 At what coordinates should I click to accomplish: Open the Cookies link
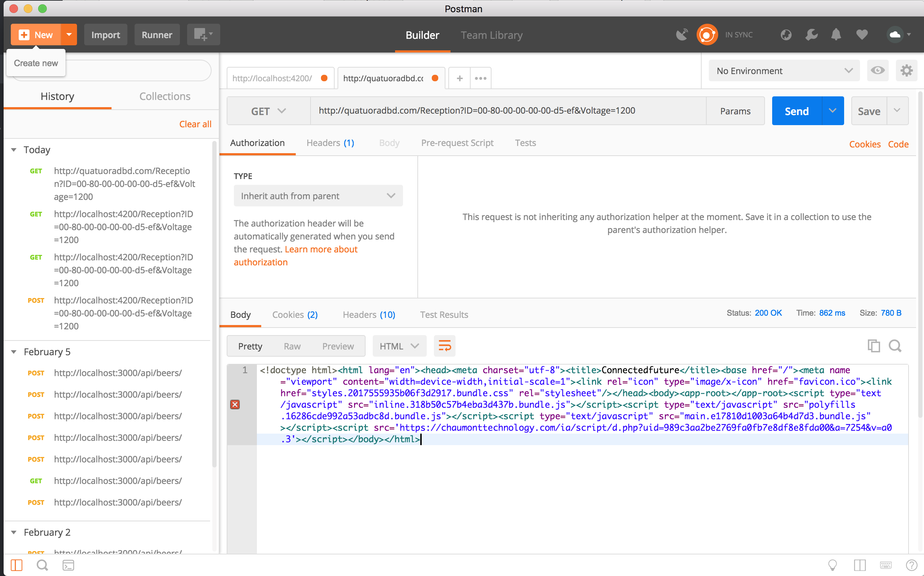[865, 145]
